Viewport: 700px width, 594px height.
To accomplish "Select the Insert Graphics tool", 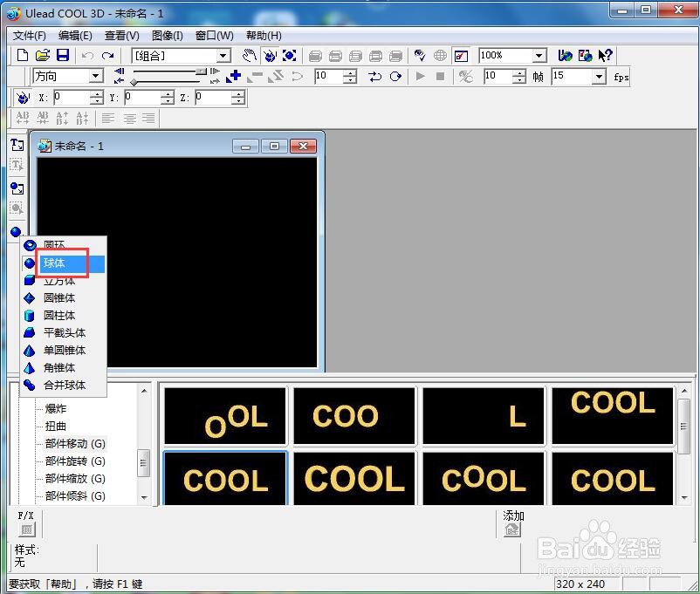I will coord(17,188).
